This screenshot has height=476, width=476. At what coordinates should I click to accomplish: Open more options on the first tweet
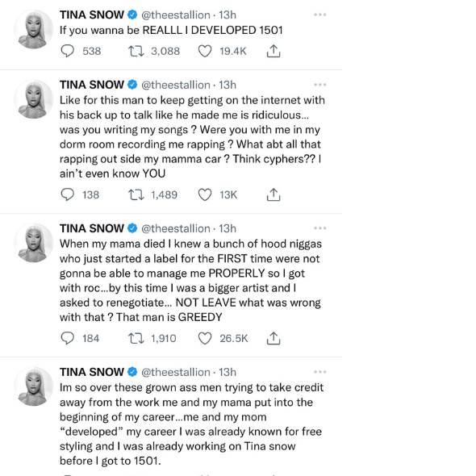tap(320, 15)
